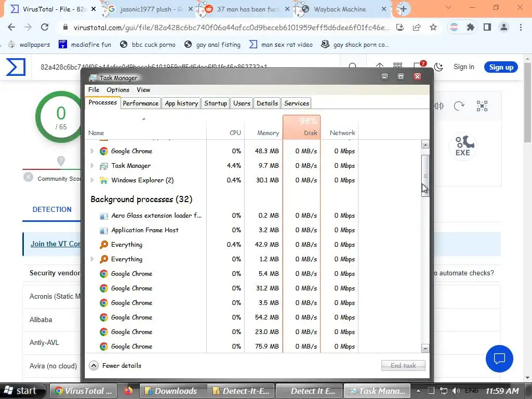Screen dimensions: 532x399
Task: Open the Options menu in Task Manager
Action: point(118,90)
